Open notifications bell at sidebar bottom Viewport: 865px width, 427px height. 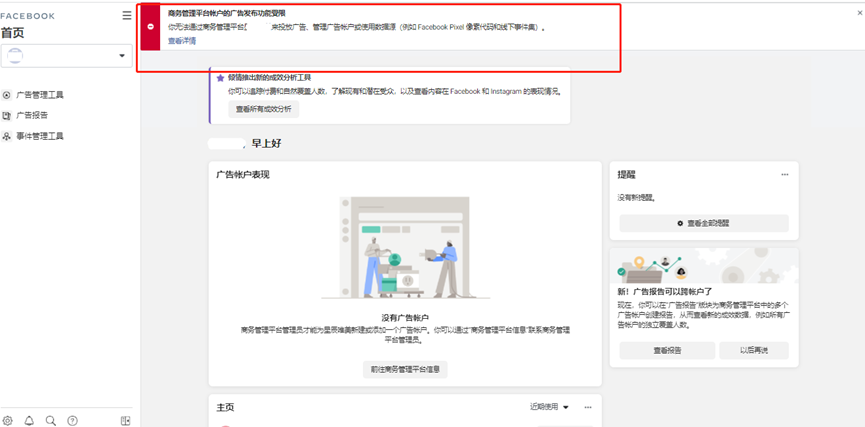(29, 420)
